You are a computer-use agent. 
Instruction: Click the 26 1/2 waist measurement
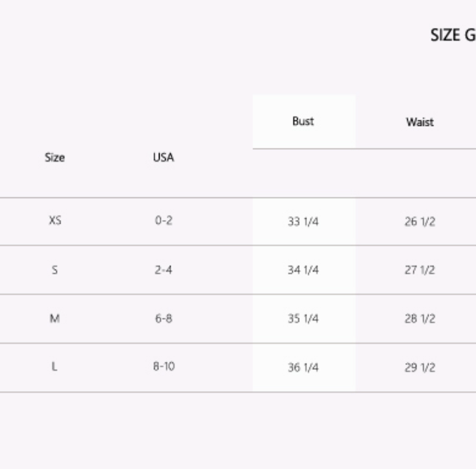[420, 221]
